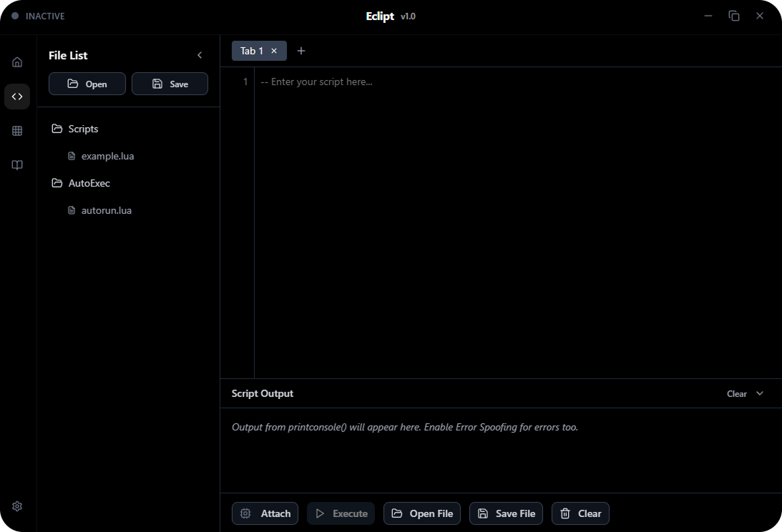
Task: Clear the editor with trash button
Action: pyautogui.click(x=580, y=513)
